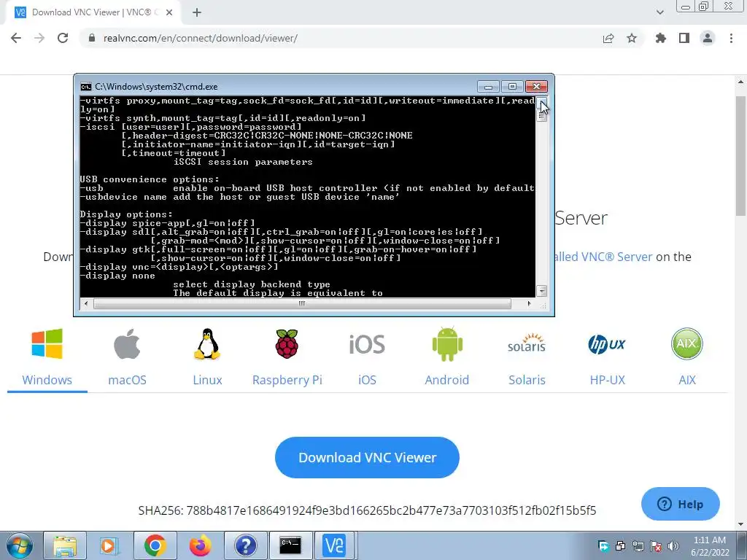This screenshot has height=560, width=747.
Task: Click the cmd left scroll arrow
Action: click(x=86, y=303)
